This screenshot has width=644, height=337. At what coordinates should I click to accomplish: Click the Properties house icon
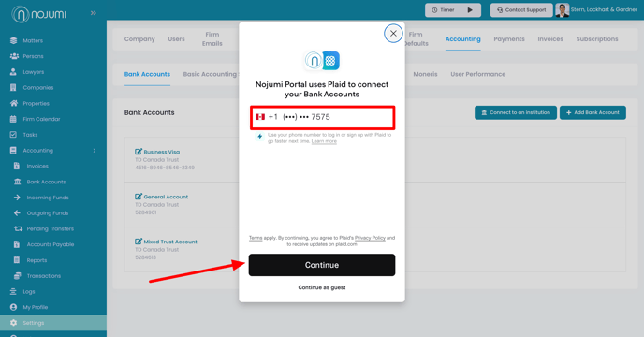click(x=14, y=103)
